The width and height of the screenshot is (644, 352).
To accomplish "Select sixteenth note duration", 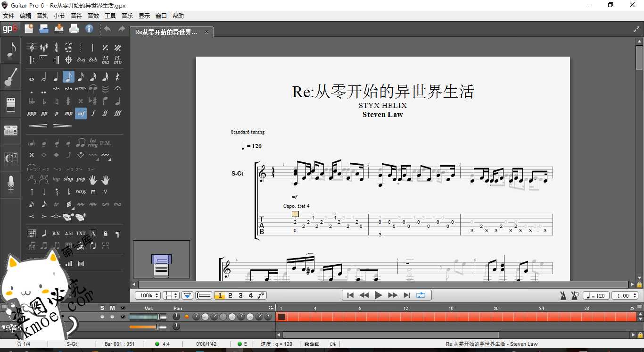I will (81, 77).
